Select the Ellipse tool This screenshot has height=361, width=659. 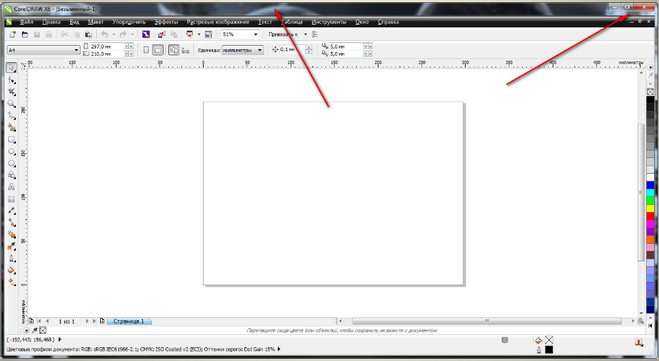(x=12, y=151)
